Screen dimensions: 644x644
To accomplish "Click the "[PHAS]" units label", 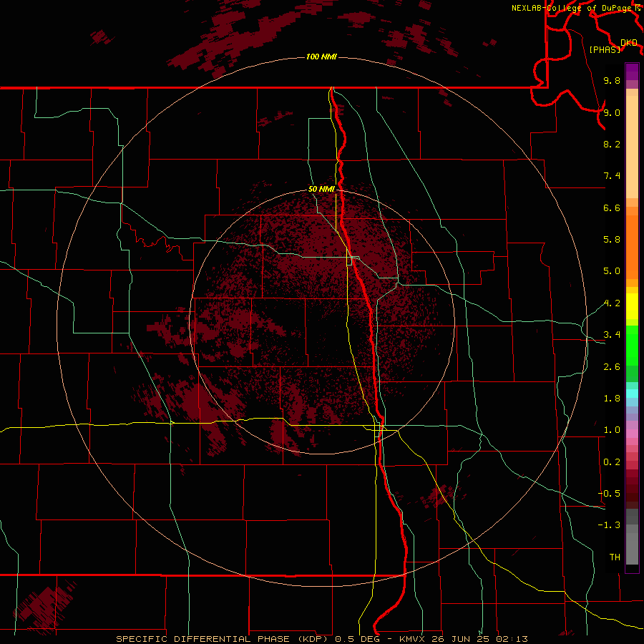I will (x=605, y=49).
